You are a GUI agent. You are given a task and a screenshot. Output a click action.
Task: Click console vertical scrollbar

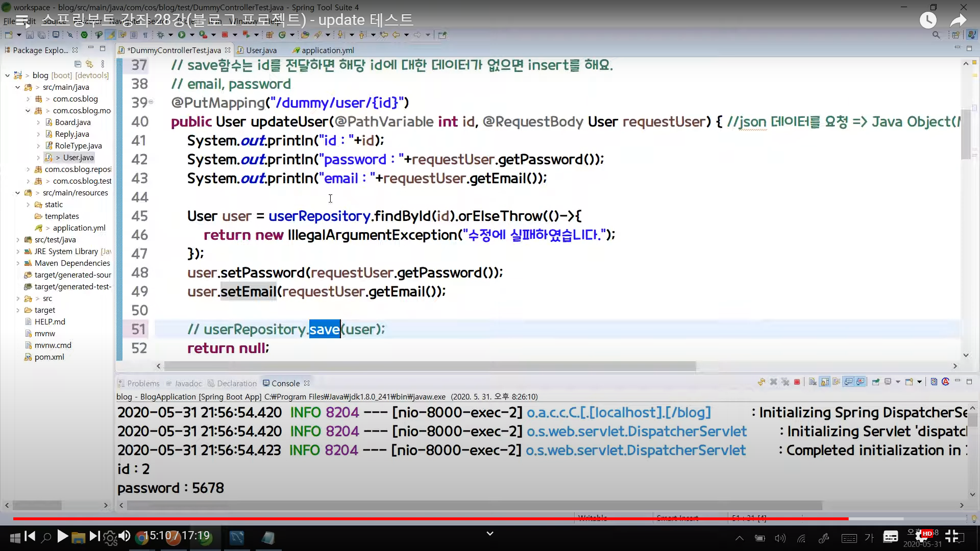point(972,420)
